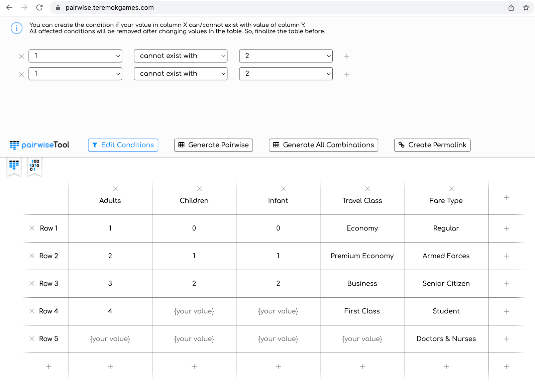Screen dimensions: 535x392
Task: Switch to the binary 1010 view tab
Action: click(x=34, y=166)
